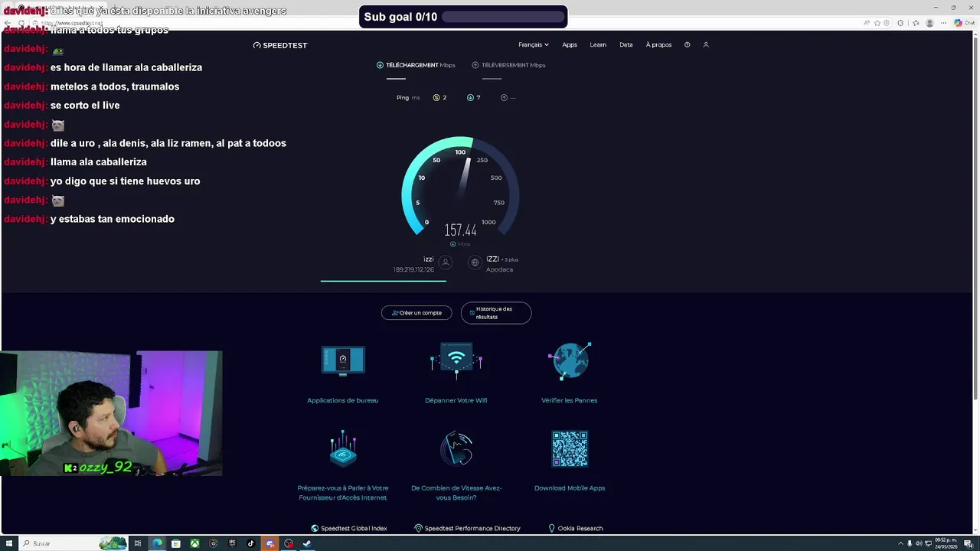Click the speed needs gauge icon
Screen dimensions: 980x551
pos(456,448)
